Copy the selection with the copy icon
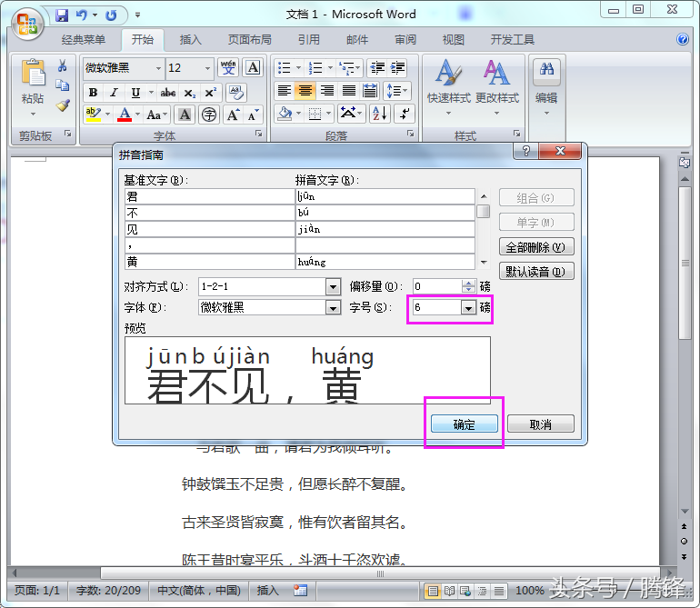 pyautogui.click(x=62, y=85)
